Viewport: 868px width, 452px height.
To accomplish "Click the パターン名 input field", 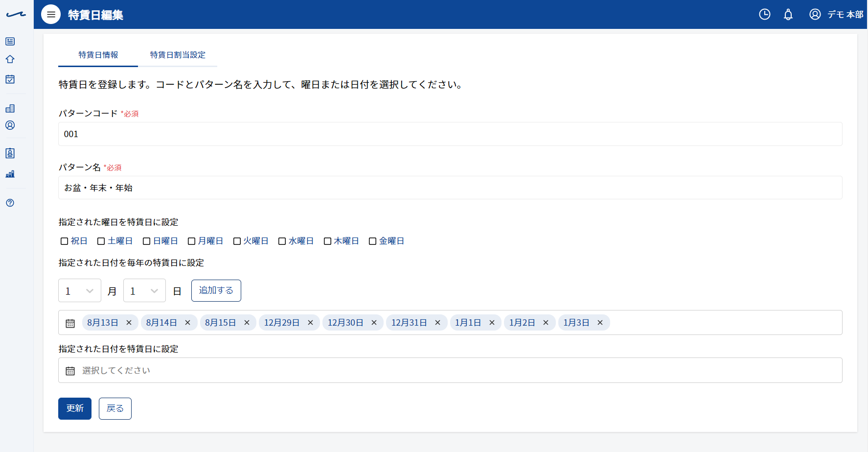I will [450, 188].
